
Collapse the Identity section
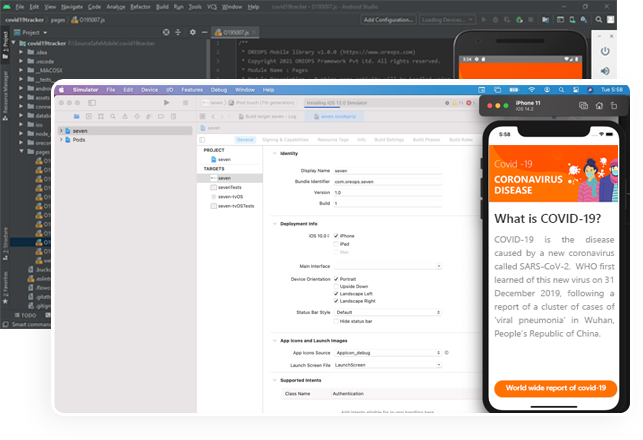click(x=274, y=153)
